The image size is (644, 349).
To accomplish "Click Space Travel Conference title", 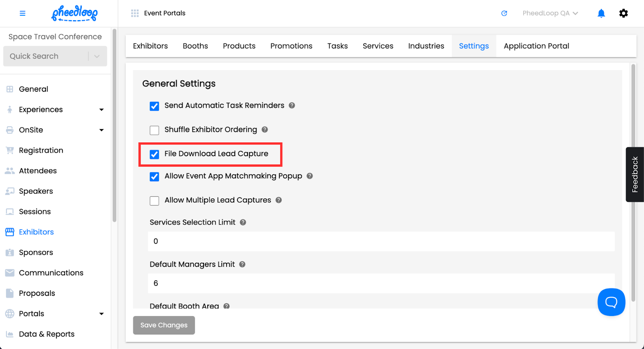I will coord(55,37).
